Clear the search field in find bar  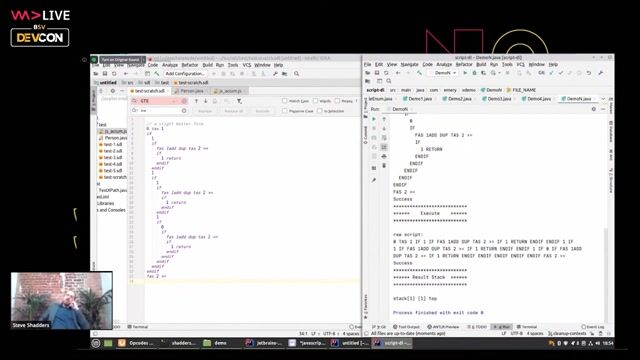pyautogui.click(x=184, y=101)
